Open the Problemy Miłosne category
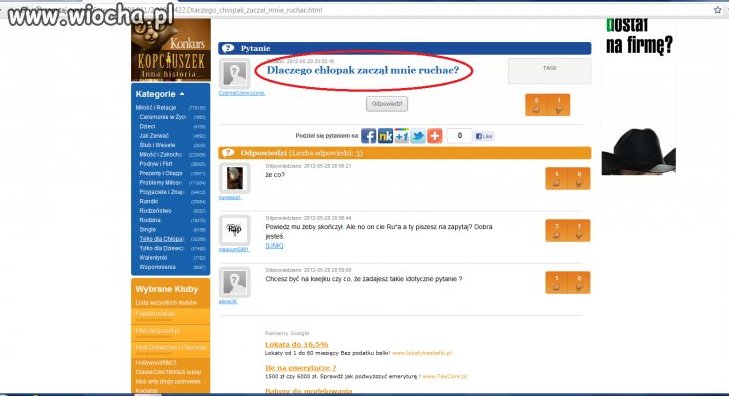Viewport: 729px width, 396px height. 160,183
